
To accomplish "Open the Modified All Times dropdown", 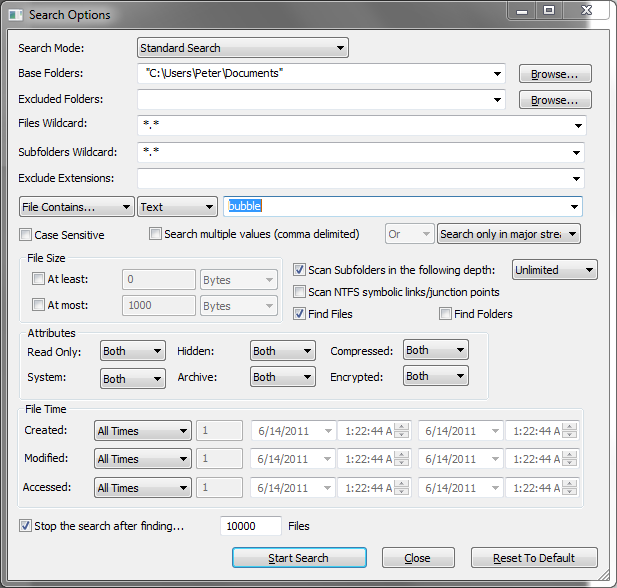I will pos(143,459).
